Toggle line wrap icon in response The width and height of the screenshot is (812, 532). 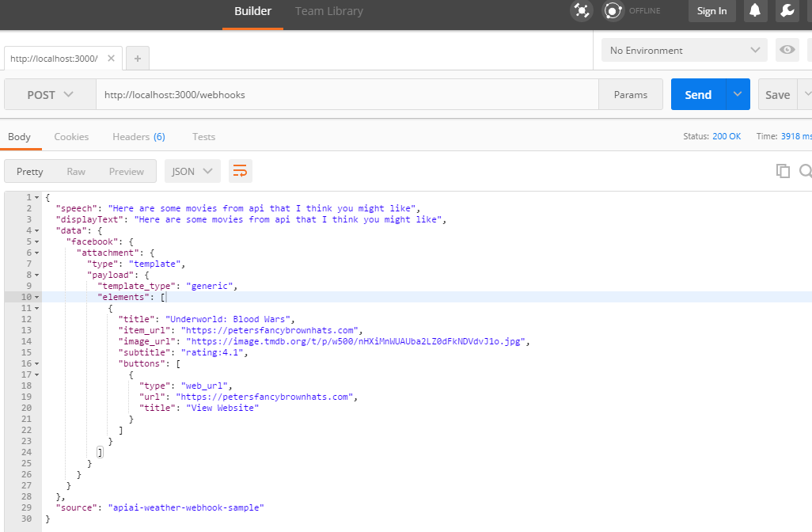[241, 171]
